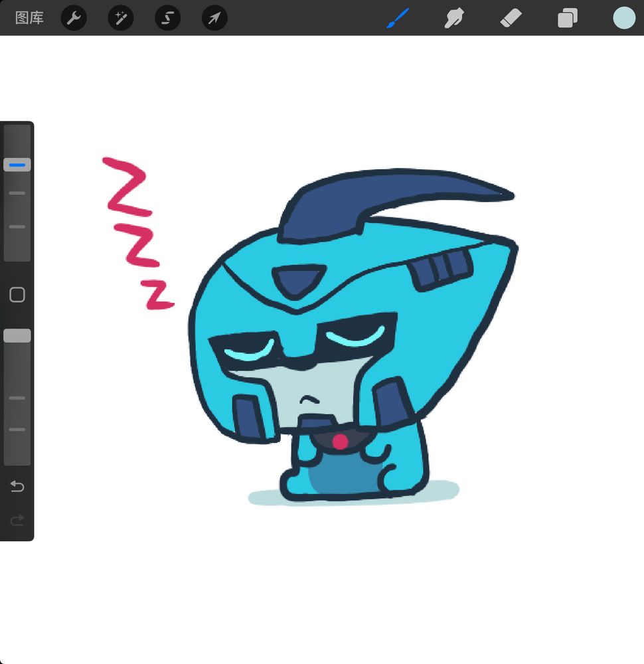Redo the undone action
Screen dimensions: 644x664
pos(17,520)
